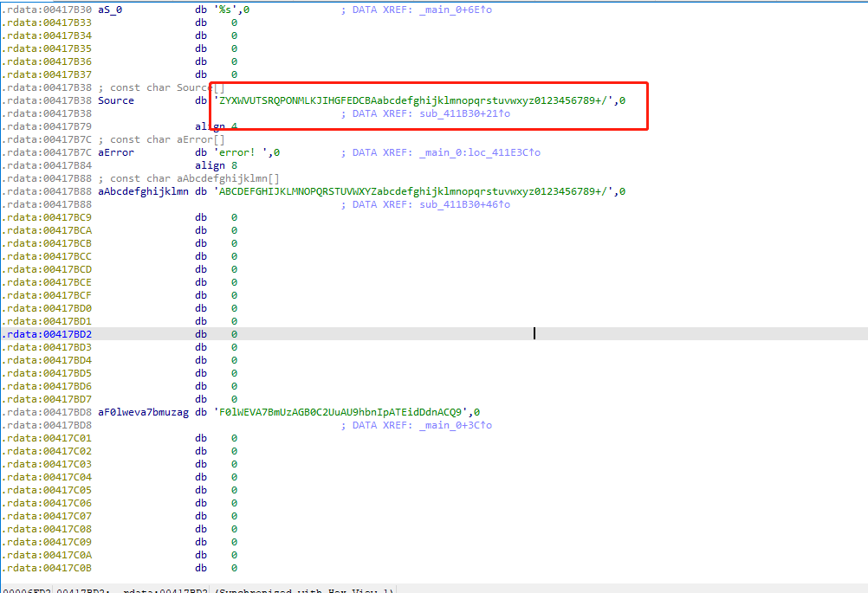Image resolution: width=868 pixels, height=593 pixels.
Task: Select the Source label name
Action: tap(116, 100)
